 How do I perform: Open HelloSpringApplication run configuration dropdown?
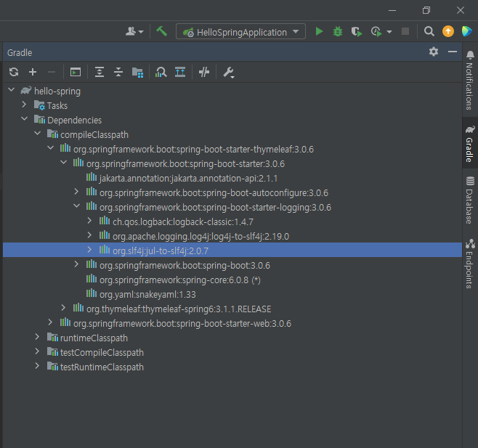(241, 31)
